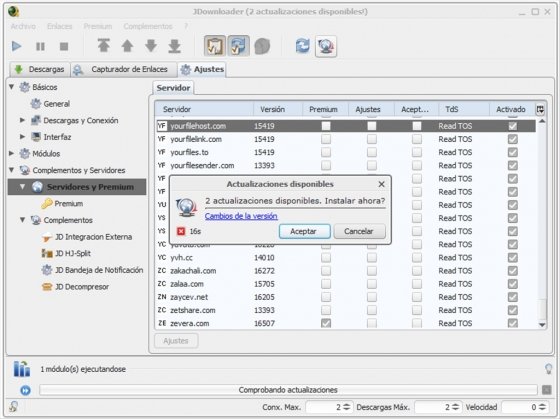The width and height of the screenshot is (560, 419).
Task: Open the Enlaces menu
Action: point(60,26)
